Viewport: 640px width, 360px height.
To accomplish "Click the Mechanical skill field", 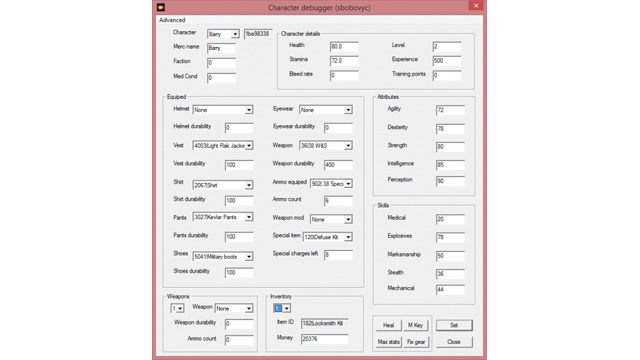I will pos(450,290).
